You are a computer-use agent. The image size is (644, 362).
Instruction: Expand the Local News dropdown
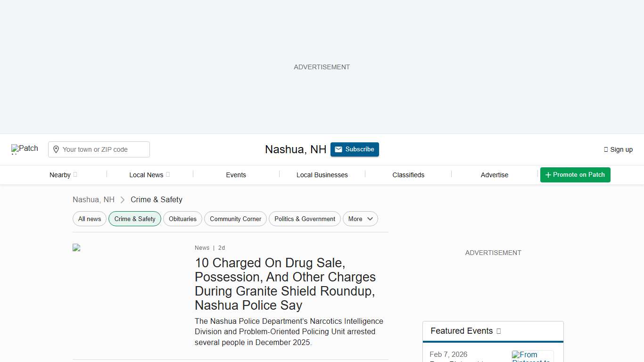coord(149,175)
